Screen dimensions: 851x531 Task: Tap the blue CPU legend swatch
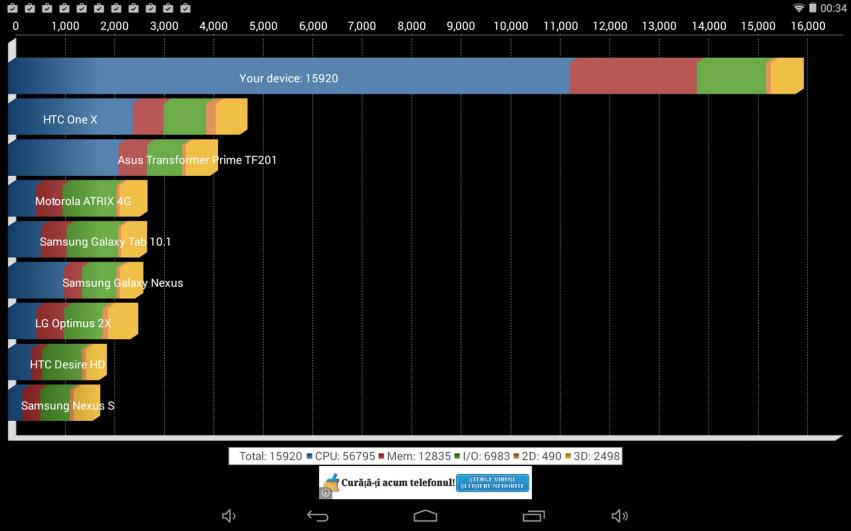coord(309,456)
